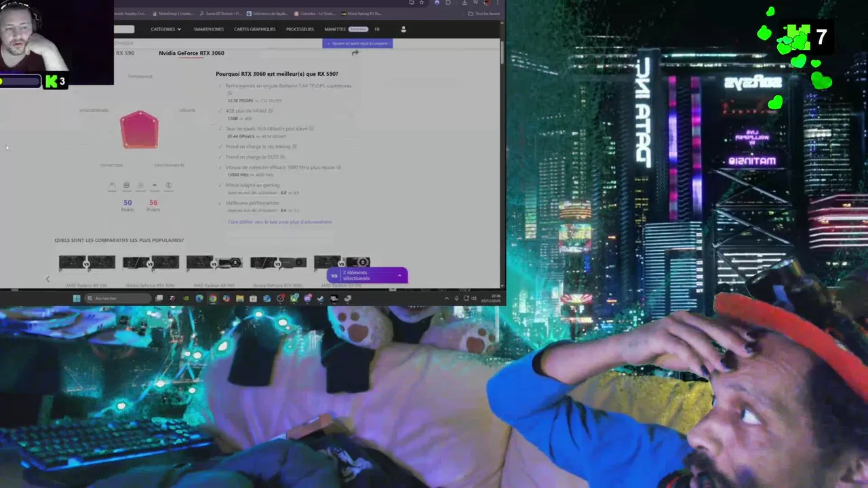Image resolution: width=868 pixels, height=488 pixels.
Task: Go to the Smartphones section
Action: click(208, 29)
